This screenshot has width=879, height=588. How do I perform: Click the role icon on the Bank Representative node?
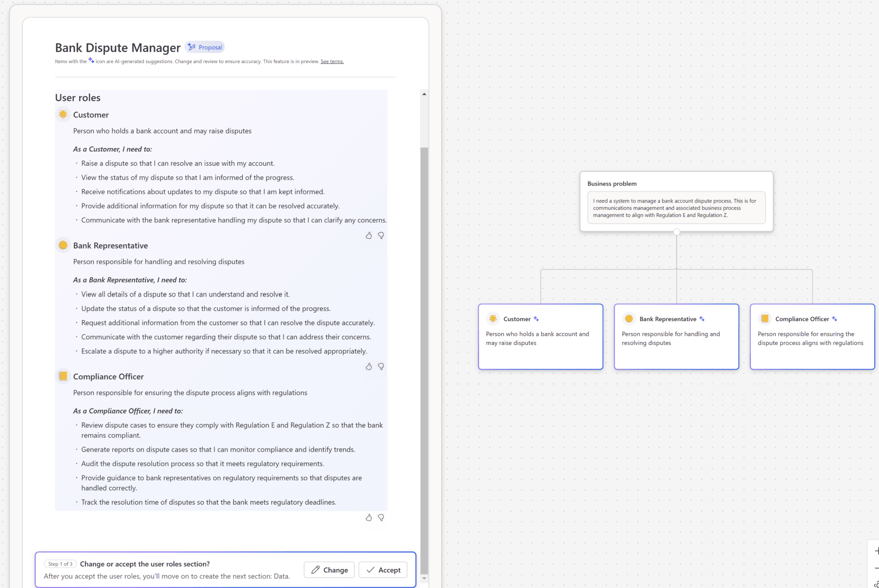[x=629, y=318]
